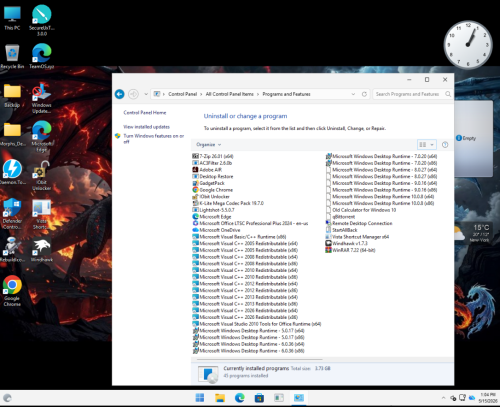Screen dimensions: 500x407
Task: Open recent locations chevron beside Forward
Action: (x=146, y=94)
